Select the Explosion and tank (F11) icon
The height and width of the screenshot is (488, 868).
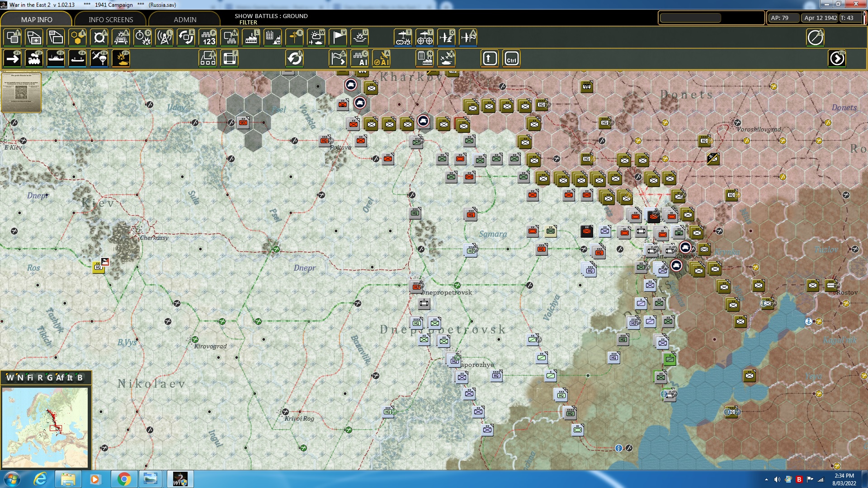121,58
